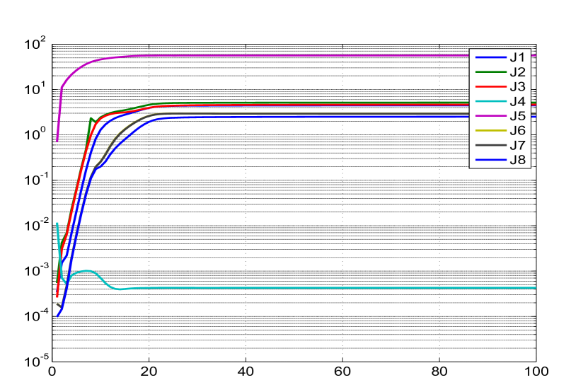Screen dimensions: 588x392
Task: Click the red J3 legend line sample
Action: pyautogui.click(x=491, y=86)
